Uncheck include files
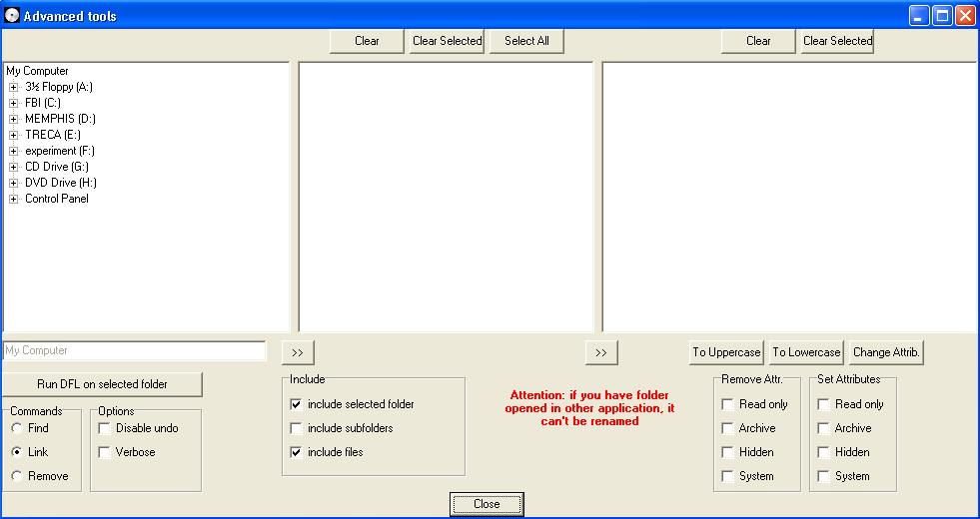980x519 pixels. 296,452
